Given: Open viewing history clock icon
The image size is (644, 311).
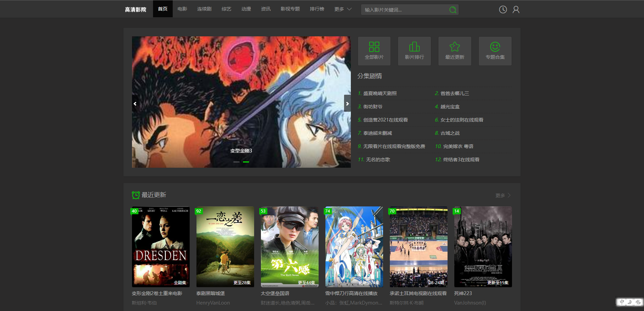Looking at the screenshot, I should tap(503, 10).
